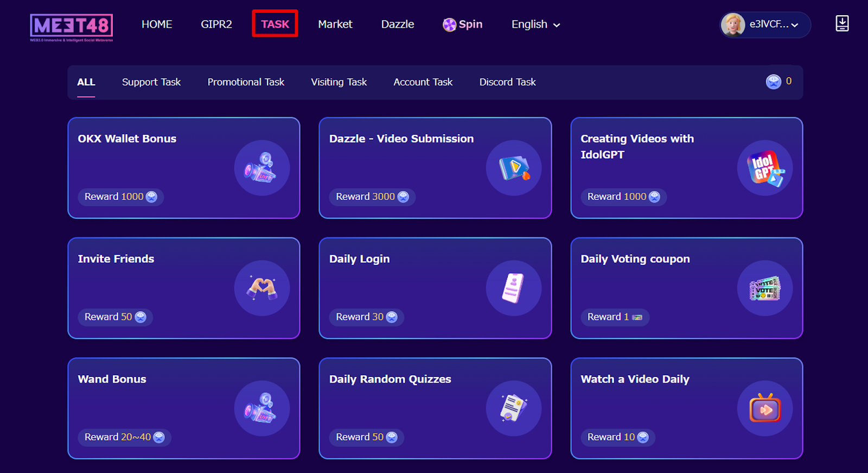This screenshot has width=868, height=473.
Task: Open the Wand Bonus task card
Action: [184, 408]
